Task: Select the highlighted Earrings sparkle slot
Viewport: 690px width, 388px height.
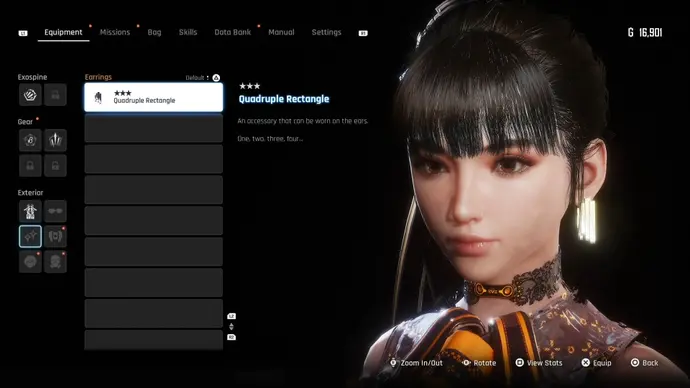Action: [x=30, y=236]
